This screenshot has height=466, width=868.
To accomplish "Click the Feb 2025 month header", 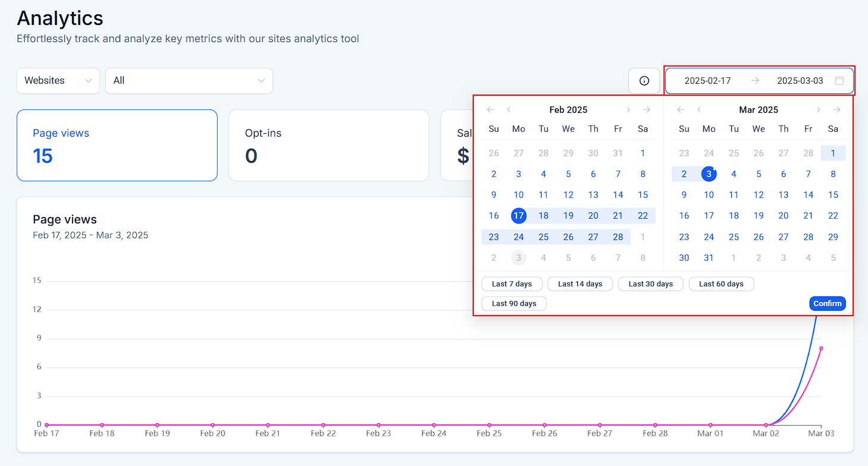I will click(x=568, y=110).
